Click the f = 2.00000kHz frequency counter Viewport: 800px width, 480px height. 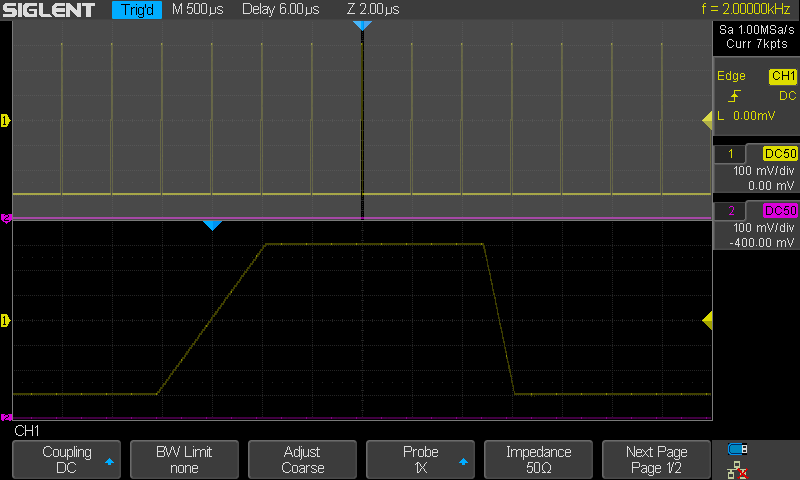tap(745, 9)
